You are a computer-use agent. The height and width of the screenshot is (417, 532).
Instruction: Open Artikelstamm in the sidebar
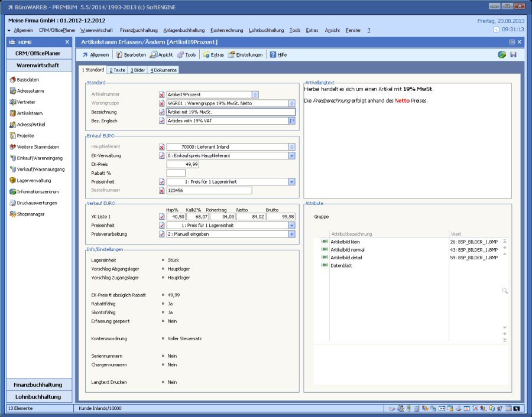click(x=26, y=113)
